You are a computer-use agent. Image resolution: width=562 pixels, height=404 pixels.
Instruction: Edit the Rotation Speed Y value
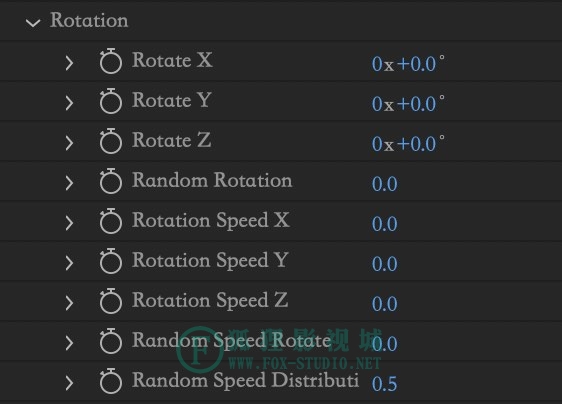tap(385, 264)
